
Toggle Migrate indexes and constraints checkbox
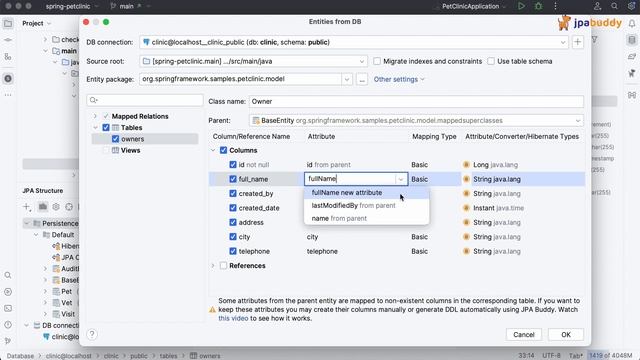point(377,61)
